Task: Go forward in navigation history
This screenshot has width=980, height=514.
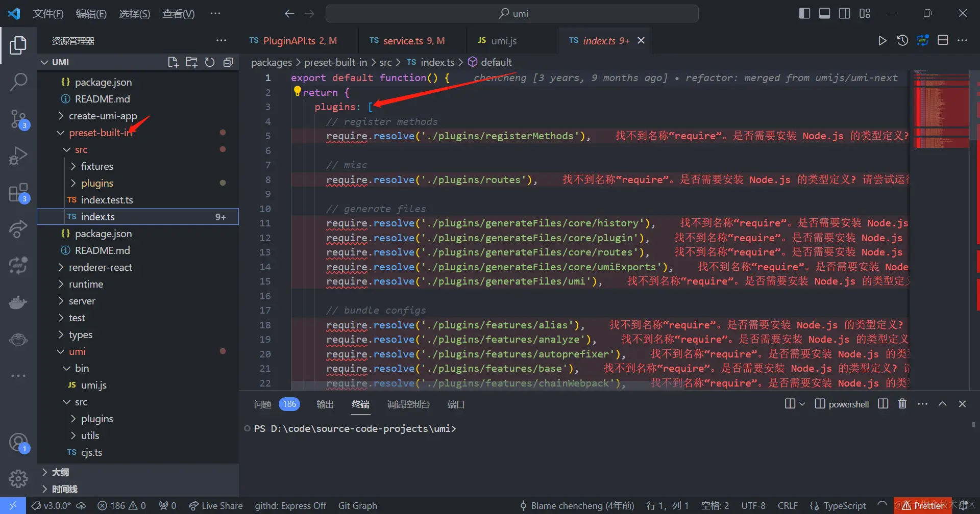Action: 309,14
